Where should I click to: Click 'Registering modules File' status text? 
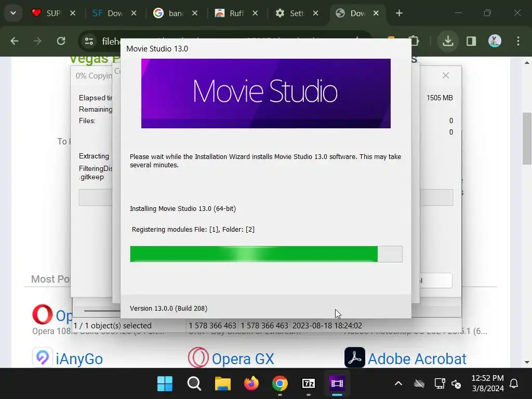pyautogui.click(x=193, y=229)
